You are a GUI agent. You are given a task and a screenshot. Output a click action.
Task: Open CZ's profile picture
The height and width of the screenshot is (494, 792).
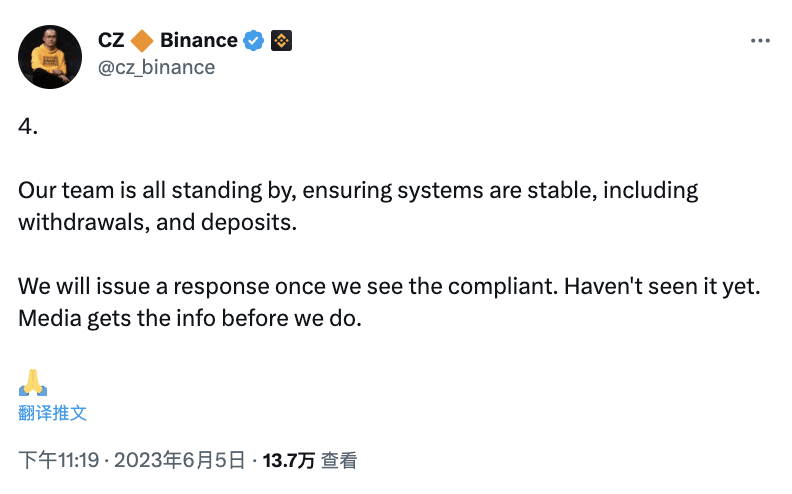coord(50,57)
